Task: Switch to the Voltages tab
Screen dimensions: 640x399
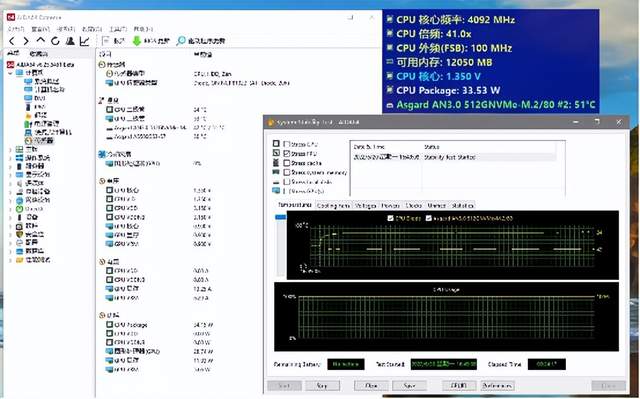Action: tap(365, 206)
